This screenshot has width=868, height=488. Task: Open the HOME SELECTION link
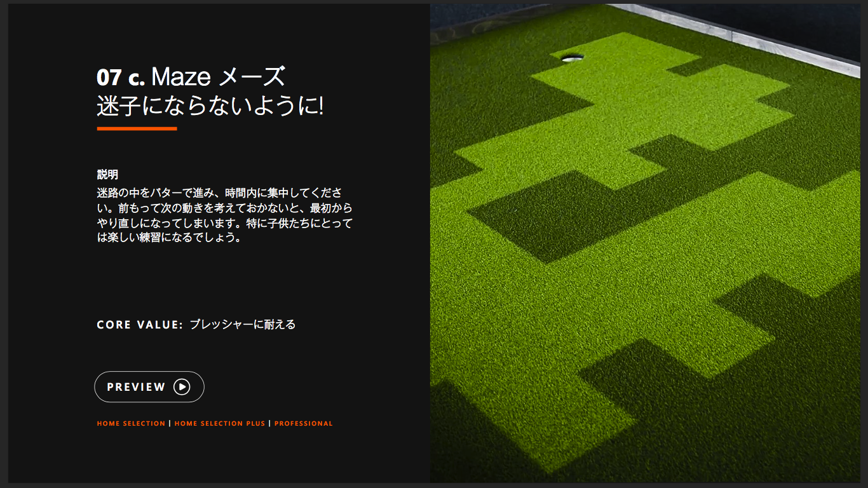point(131,423)
